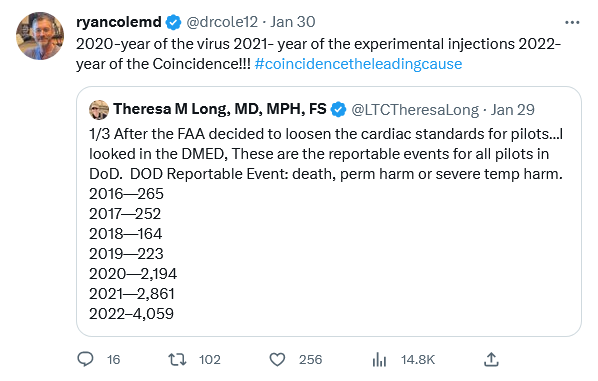Click the Theresa M Long, MD, MPH, FS name
Screen dimensions: 598x381
click(x=220, y=109)
